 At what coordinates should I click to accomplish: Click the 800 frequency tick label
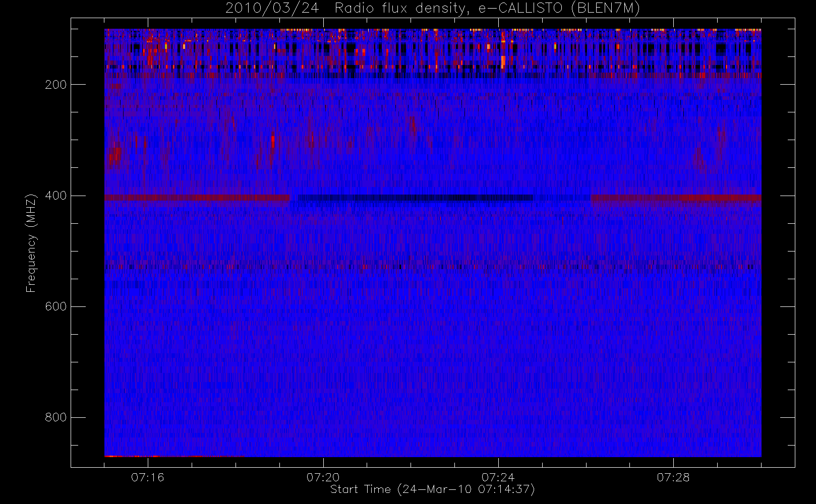click(56, 417)
